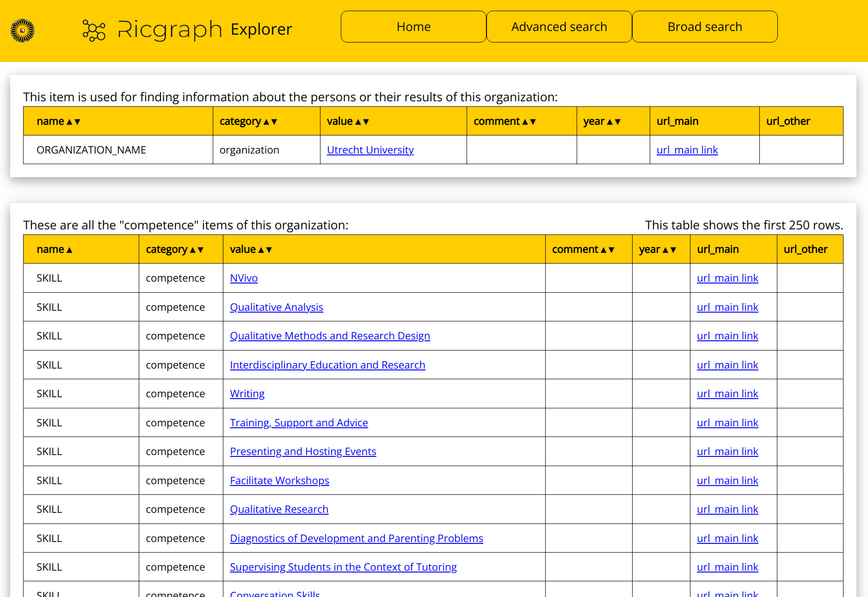Open Training, Support and Advice link

299,423
